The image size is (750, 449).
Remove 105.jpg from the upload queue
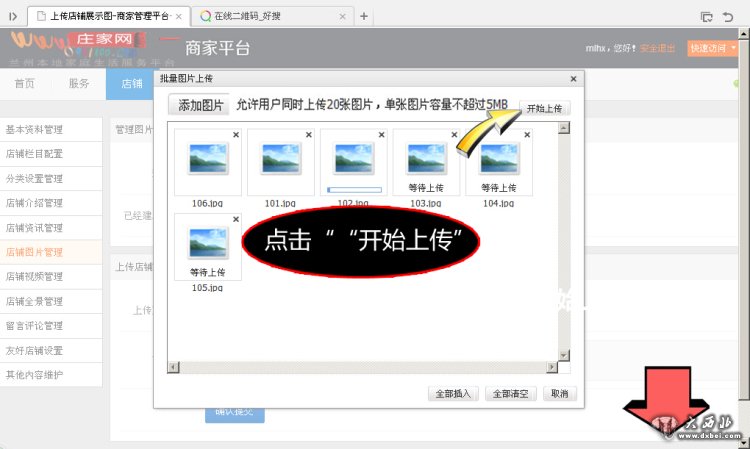pos(236,218)
